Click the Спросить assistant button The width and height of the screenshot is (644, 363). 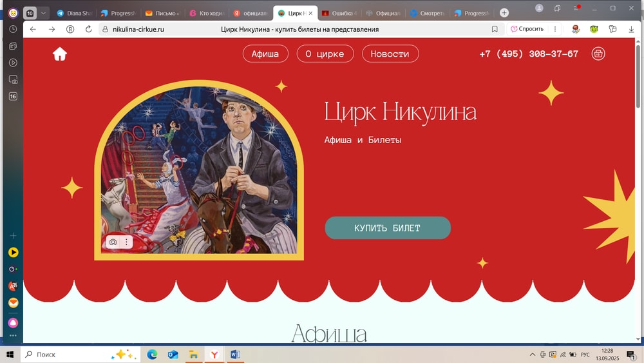[527, 29]
